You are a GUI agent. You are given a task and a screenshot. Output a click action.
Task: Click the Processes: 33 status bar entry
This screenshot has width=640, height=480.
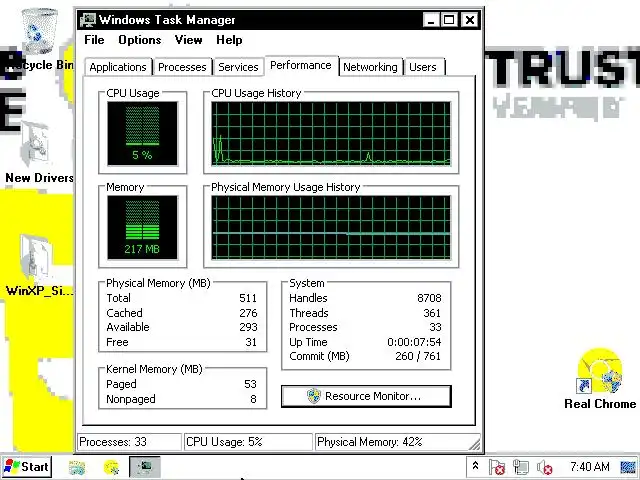[x=129, y=442]
